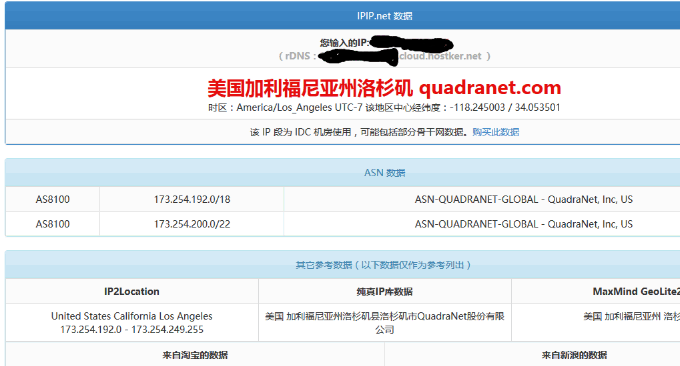Click the 您输入的IP label
The width and height of the screenshot is (680, 366).
tap(345, 42)
